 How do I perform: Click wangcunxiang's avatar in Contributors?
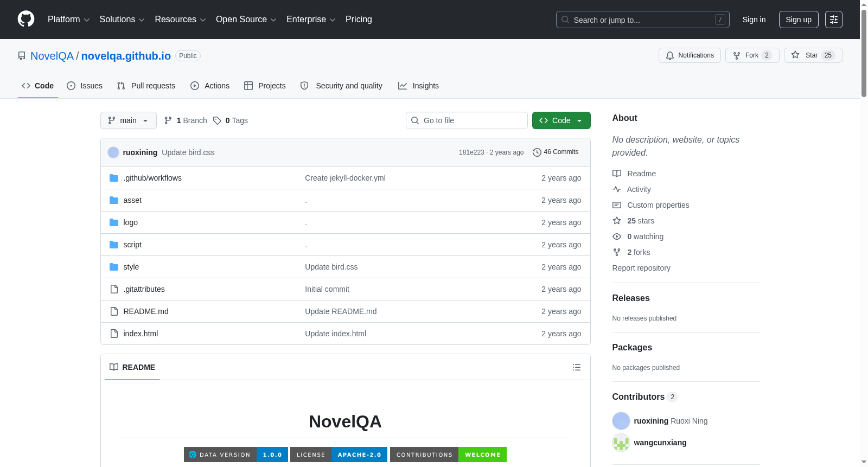coord(621,443)
